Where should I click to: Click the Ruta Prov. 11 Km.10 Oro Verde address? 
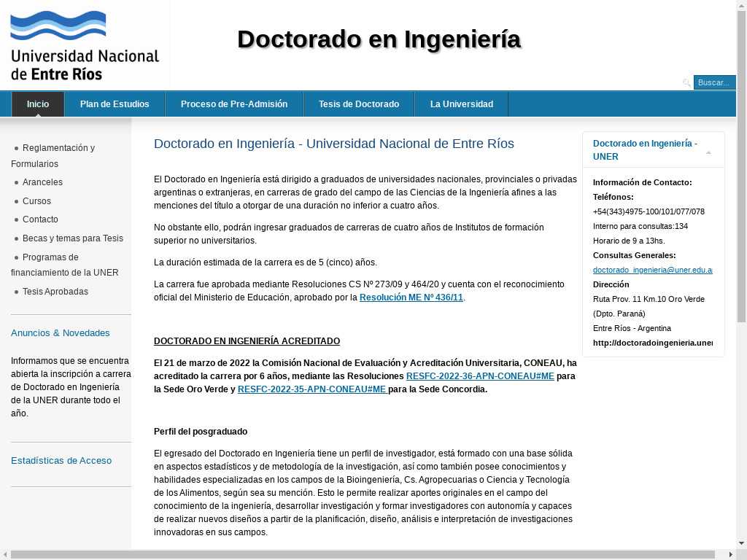coord(649,299)
